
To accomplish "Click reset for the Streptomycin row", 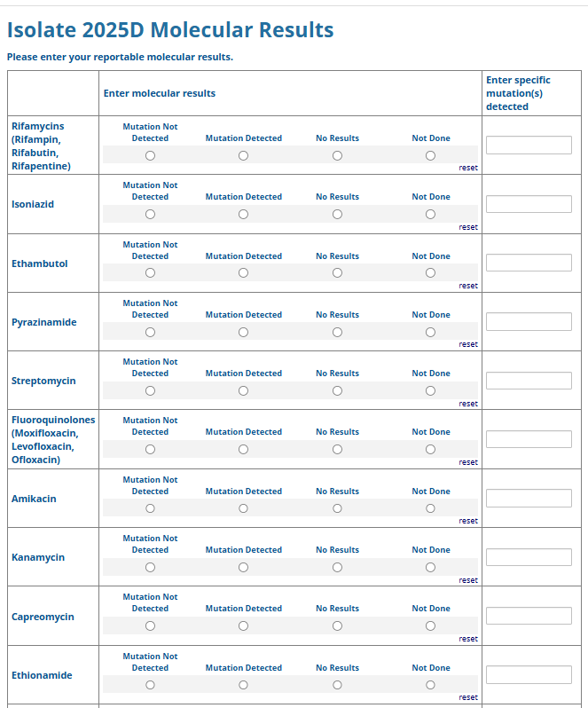I will pyautogui.click(x=468, y=404).
